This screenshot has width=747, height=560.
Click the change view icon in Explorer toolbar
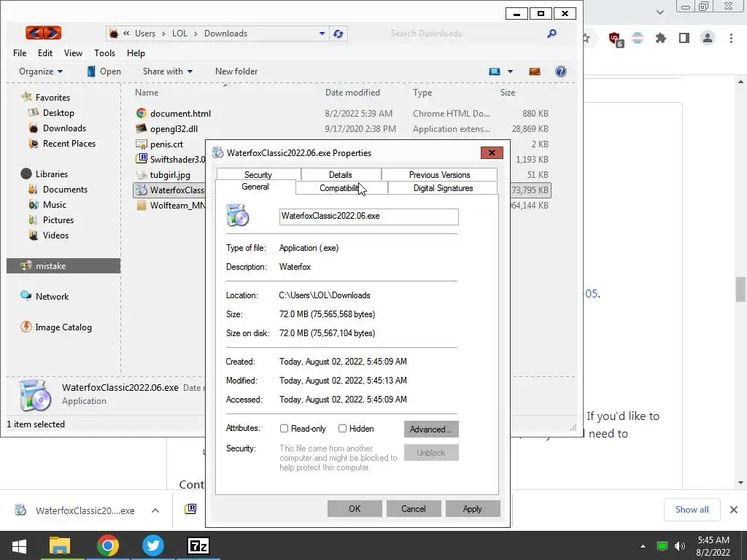click(495, 71)
